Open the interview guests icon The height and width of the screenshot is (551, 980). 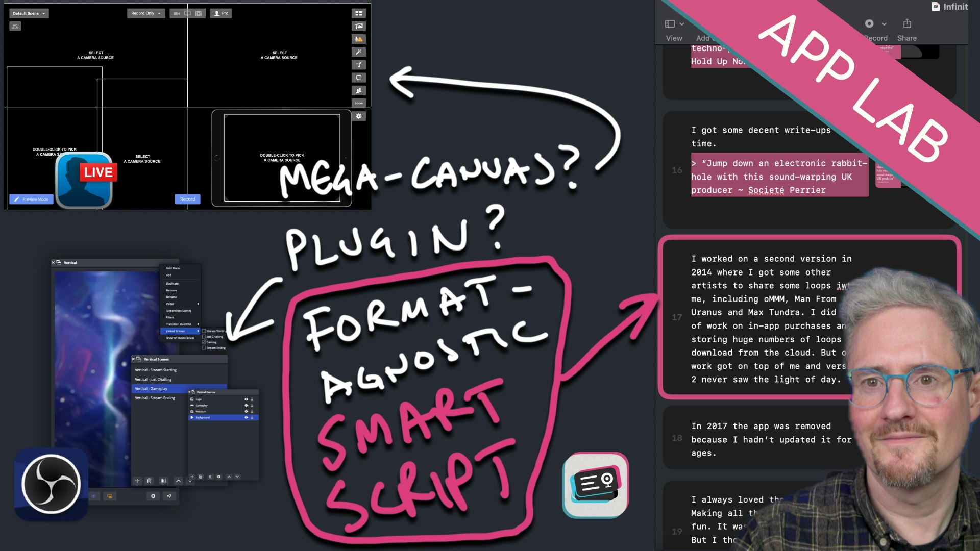tap(358, 90)
